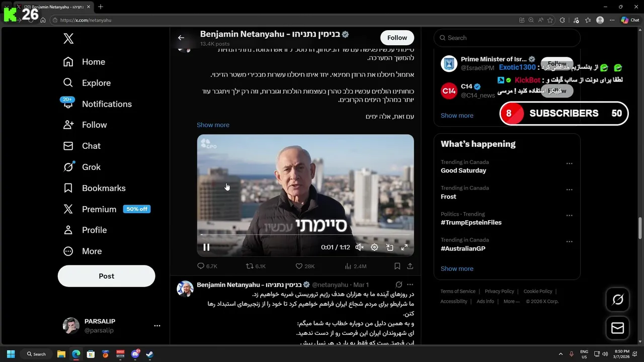Click the browser address bar
644x362 pixels.
click(x=282, y=20)
